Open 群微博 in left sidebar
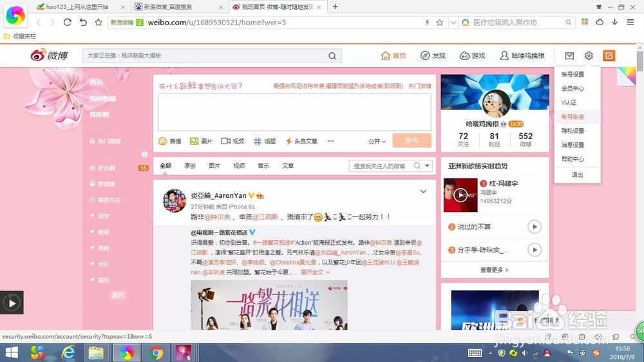This screenshot has height=362, width=644. [102, 184]
